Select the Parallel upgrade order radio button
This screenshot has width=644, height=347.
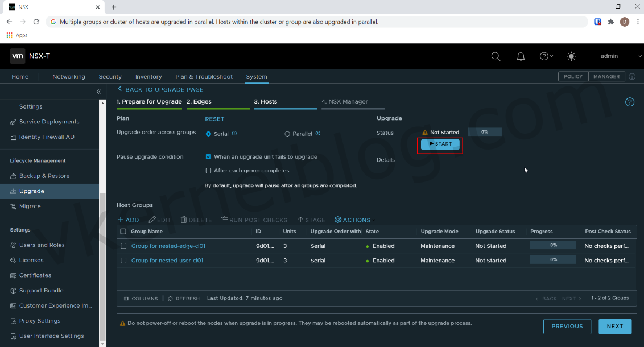point(287,133)
